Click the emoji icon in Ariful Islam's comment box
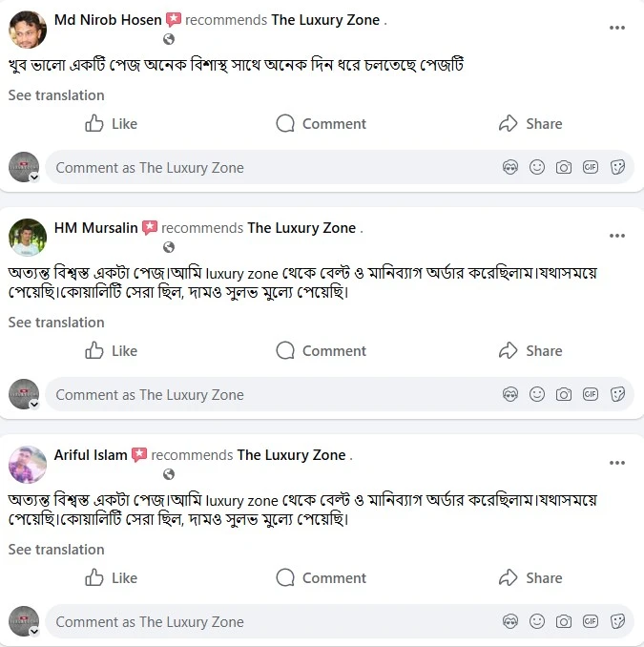Image resolution: width=644 pixels, height=647 pixels. click(537, 621)
